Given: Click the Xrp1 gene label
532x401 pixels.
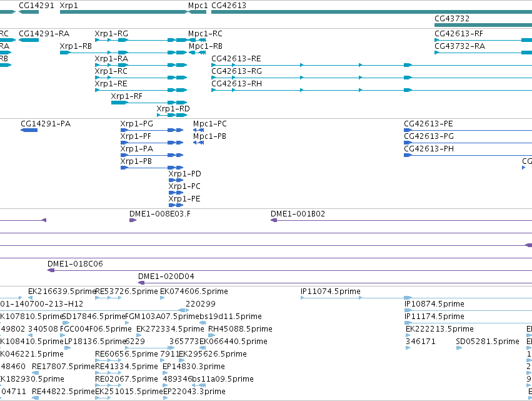Looking at the screenshot, I should pos(69,6).
